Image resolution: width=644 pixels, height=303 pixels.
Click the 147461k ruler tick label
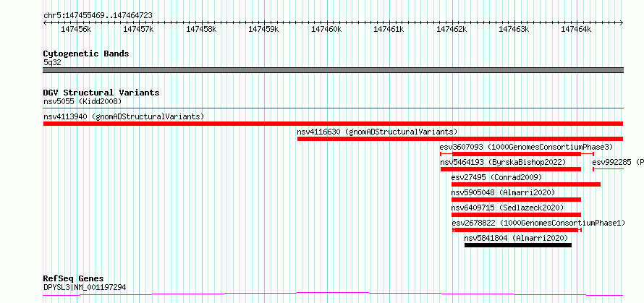pyautogui.click(x=389, y=29)
